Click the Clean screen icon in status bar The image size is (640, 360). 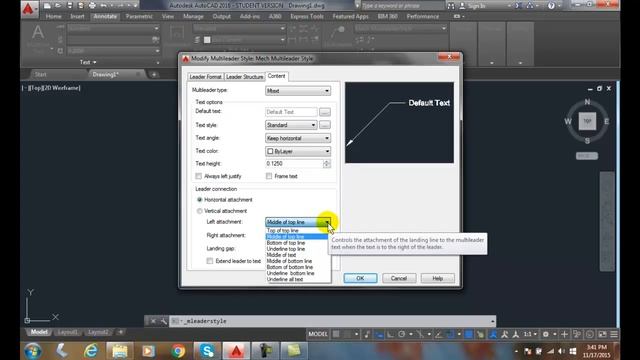602,334
